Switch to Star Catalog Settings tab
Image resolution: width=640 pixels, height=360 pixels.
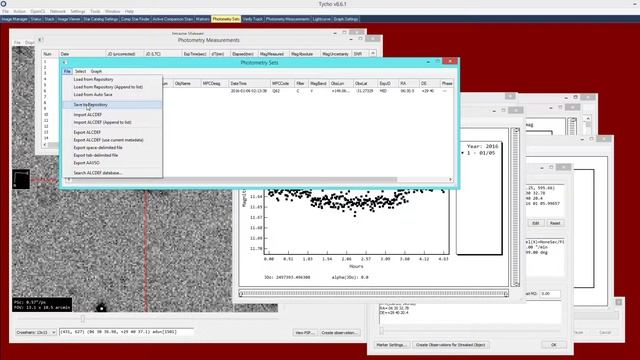point(101,19)
